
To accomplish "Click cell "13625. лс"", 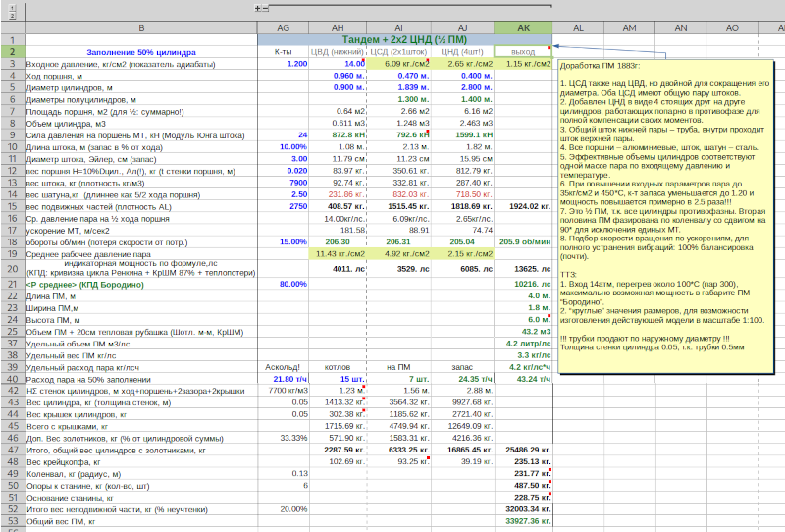I will pyautogui.click(x=523, y=269).
